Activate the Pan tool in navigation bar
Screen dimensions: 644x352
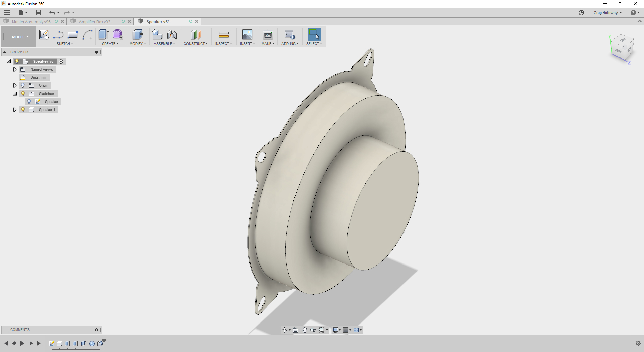[304, 330]
